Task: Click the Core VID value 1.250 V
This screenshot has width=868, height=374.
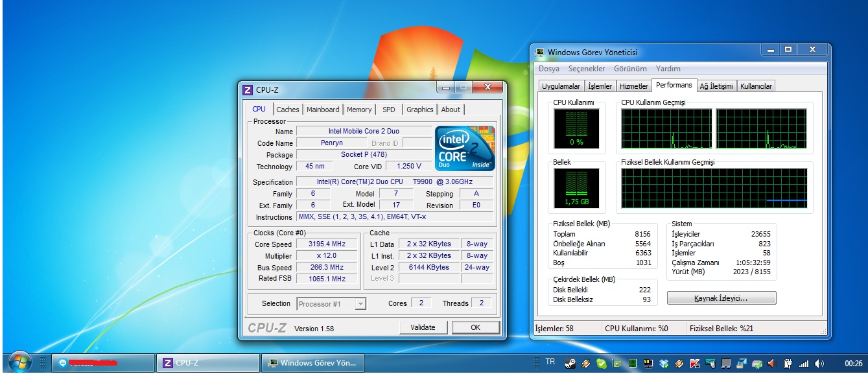Action: pos(408,167)
